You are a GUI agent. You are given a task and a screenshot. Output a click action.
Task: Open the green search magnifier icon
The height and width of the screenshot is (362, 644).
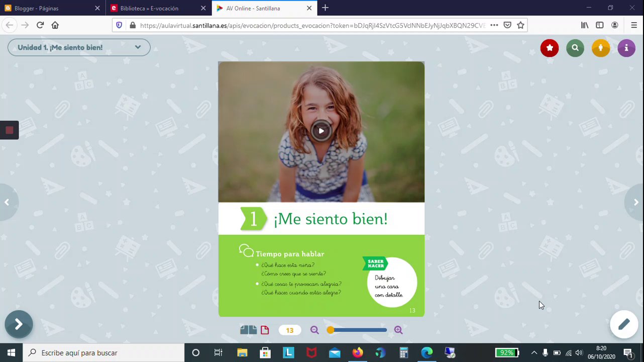point(575,48)
